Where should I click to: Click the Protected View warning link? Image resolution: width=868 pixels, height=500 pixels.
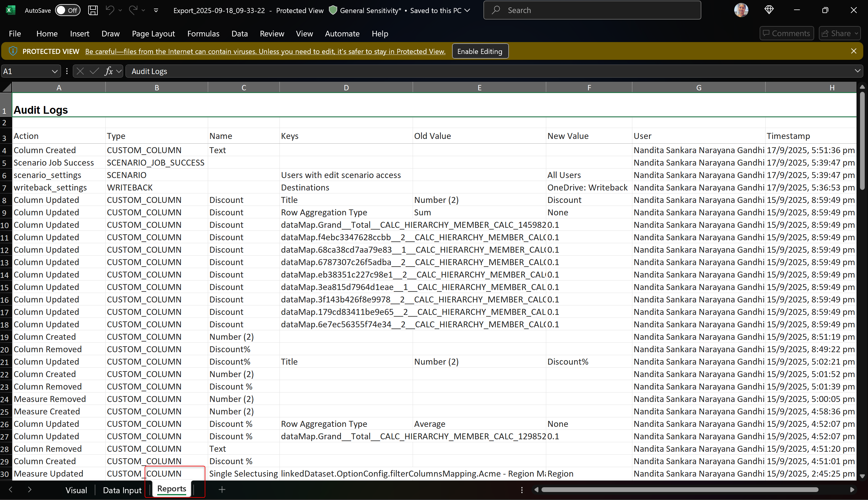tap(265, 52)
